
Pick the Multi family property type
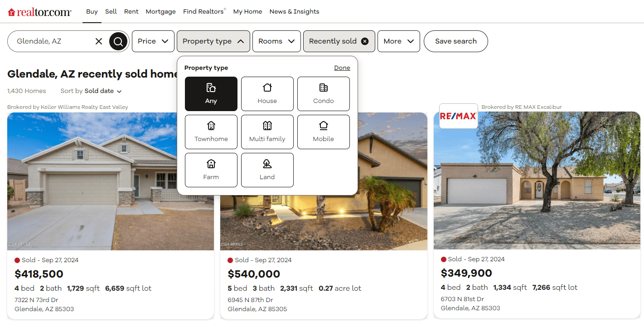pos(267,132)
